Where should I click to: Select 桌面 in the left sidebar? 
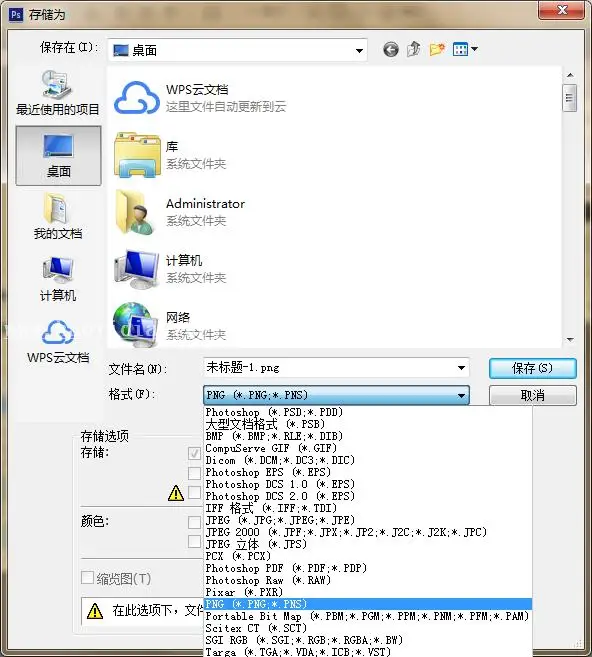click(x=58, y=155)
